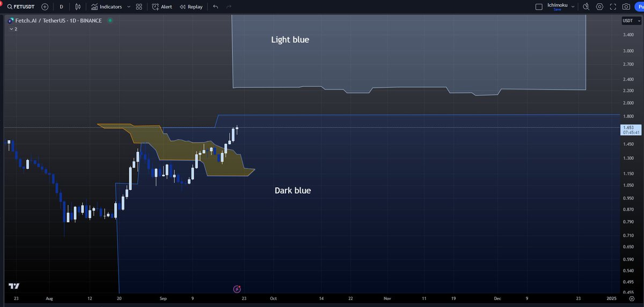Open symbol search for FETUSDT

pos(21,7)
